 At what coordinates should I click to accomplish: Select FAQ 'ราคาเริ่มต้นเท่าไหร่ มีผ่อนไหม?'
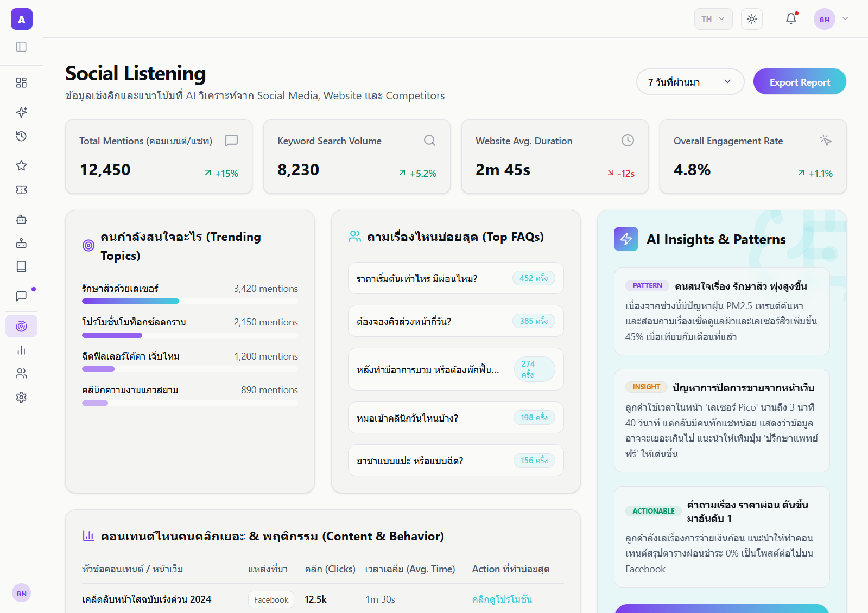[456, 278]
